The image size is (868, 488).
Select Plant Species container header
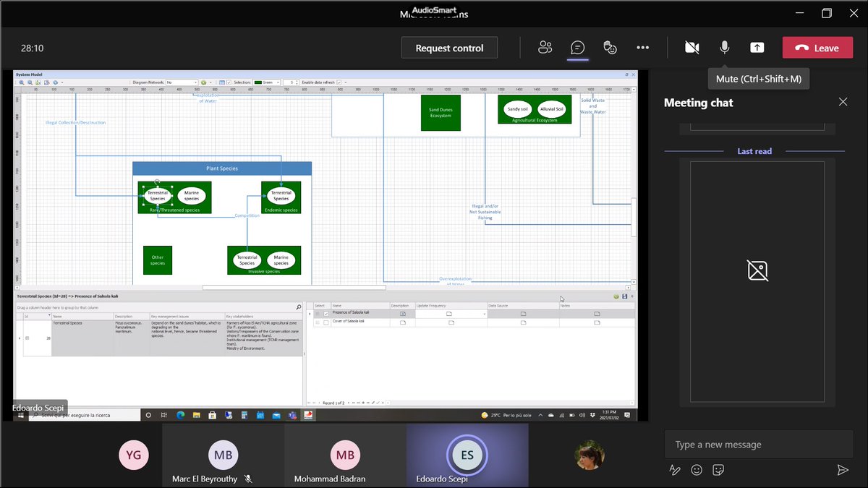coord(222,168)
